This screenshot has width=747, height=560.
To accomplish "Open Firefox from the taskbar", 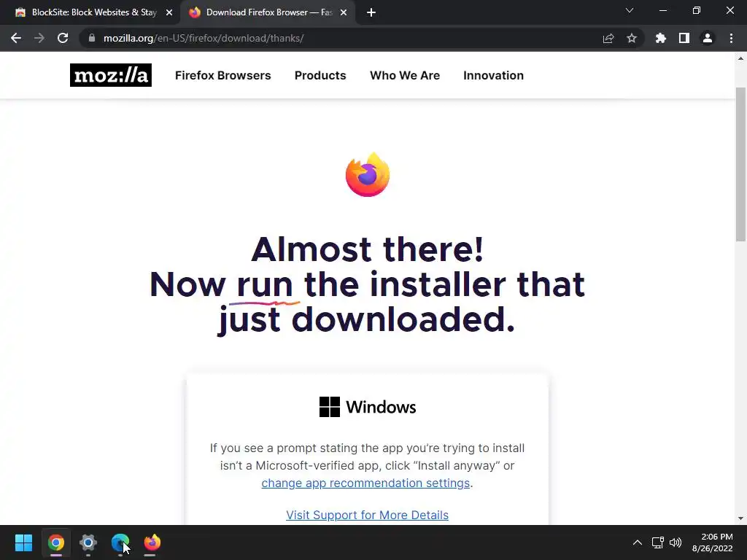I will click(152, 542).
